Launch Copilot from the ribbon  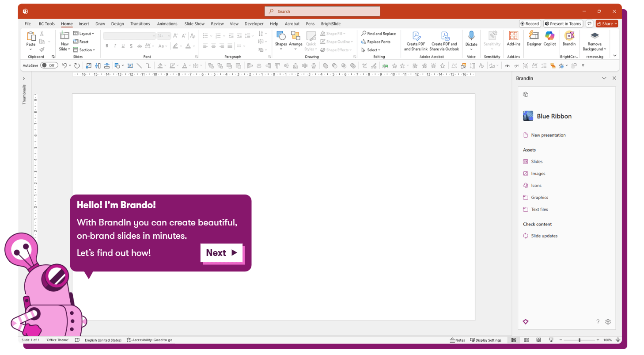tap(549, 41)
